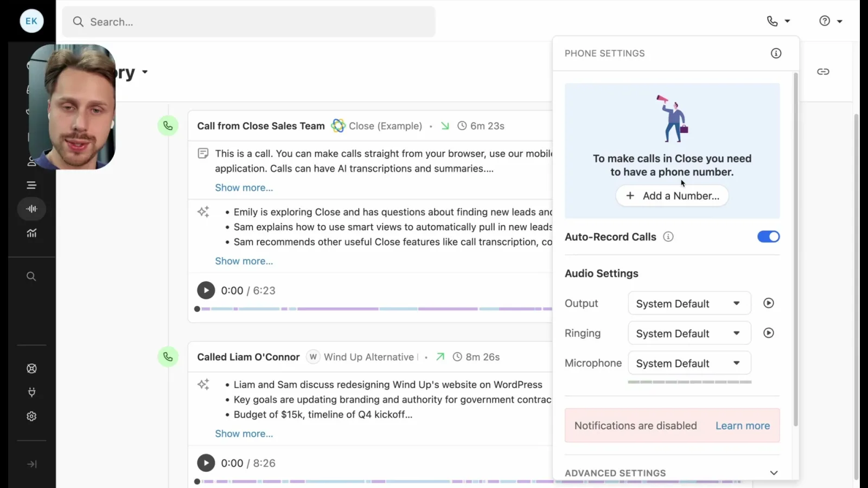Click the Auto-Record Calls info icon
Image resolution: width=868 pixels, height=488 pixels.
pos(668,237)
